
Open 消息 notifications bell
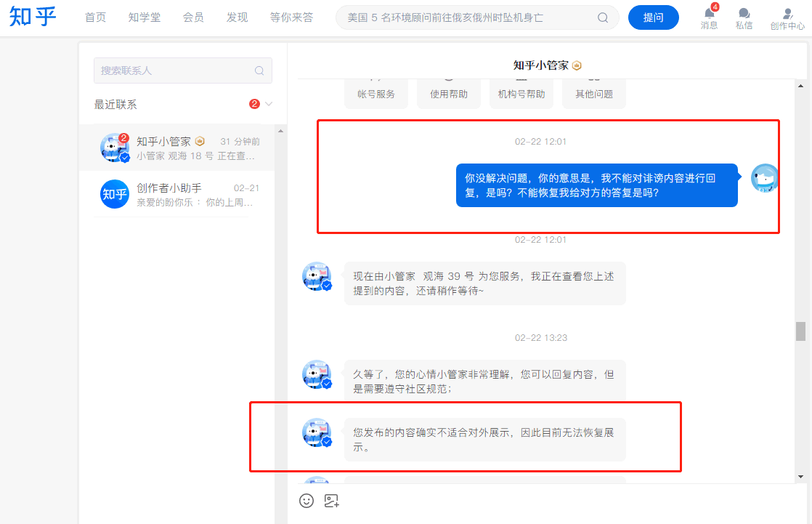tap(709, 17)
